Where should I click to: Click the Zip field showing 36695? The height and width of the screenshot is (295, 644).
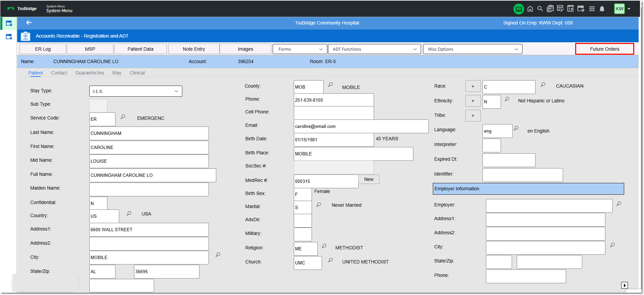click(x=167, y=272)
